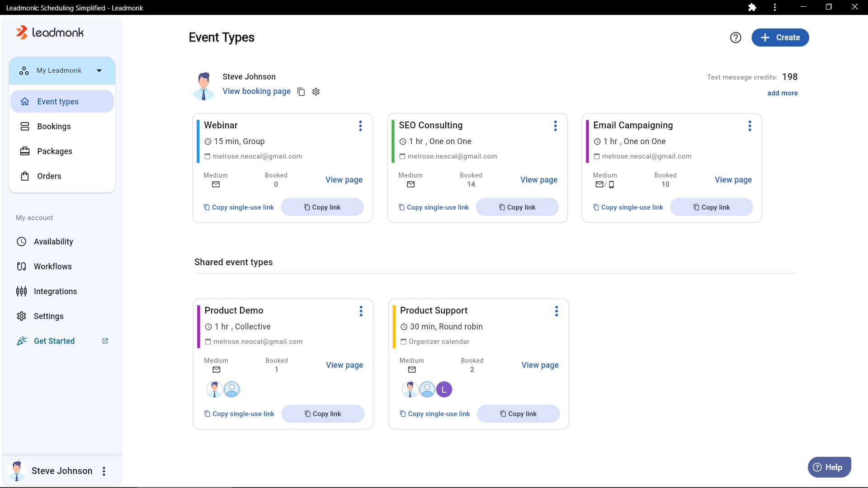Open Product Demo card three-dot menu
Viewport: 868px width, 488px height.
coord(361,311)
